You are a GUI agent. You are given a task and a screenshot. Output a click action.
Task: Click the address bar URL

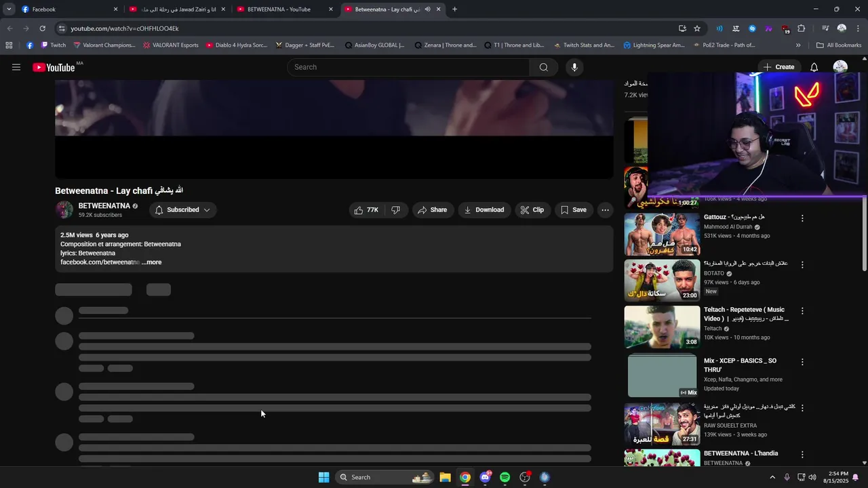click(125, 28)
